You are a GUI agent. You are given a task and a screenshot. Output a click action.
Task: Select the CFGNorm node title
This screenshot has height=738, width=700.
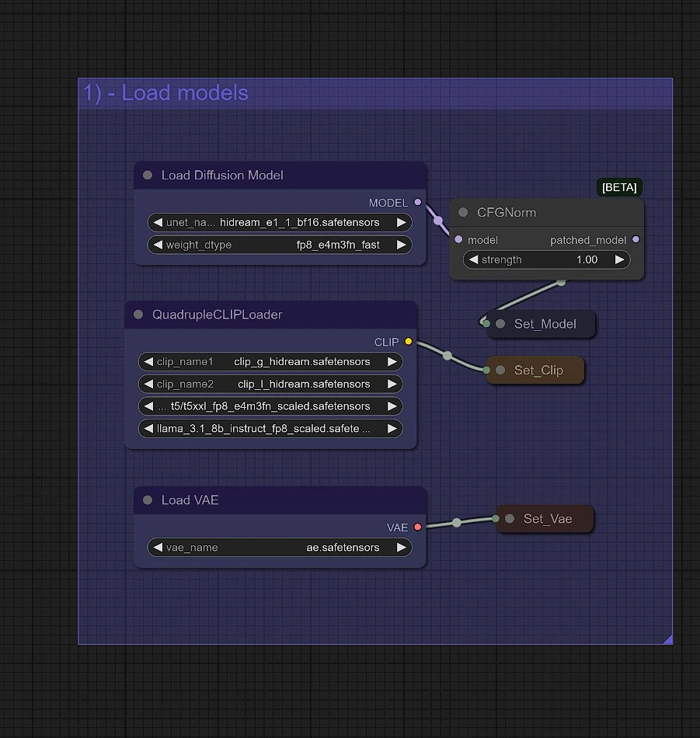[x=546, y=212]
